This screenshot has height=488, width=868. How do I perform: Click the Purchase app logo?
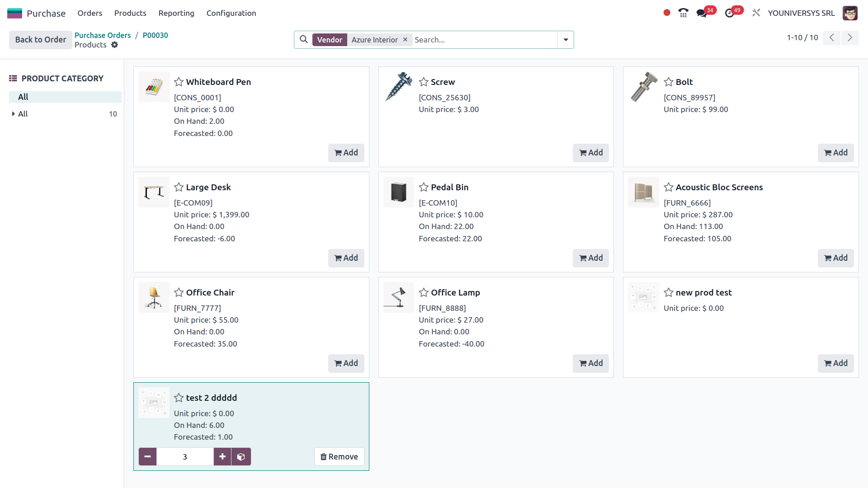[x=15, y=13]
